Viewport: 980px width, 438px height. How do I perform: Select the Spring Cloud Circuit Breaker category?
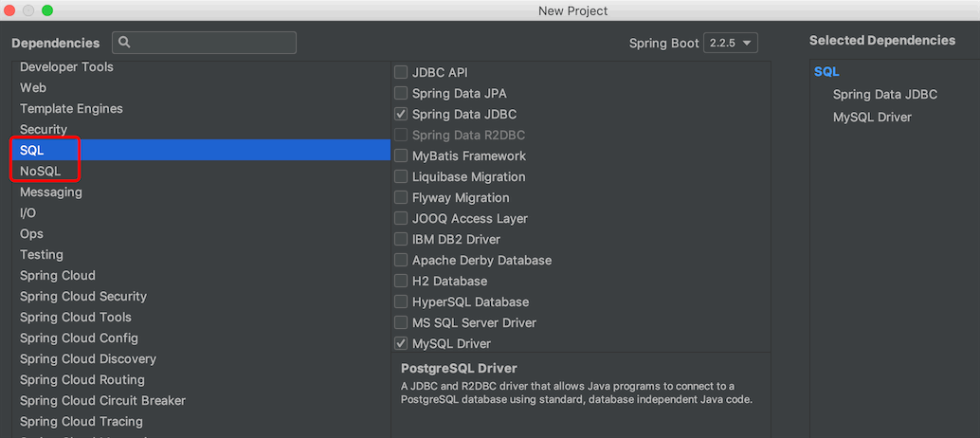(x=201, y=400)
